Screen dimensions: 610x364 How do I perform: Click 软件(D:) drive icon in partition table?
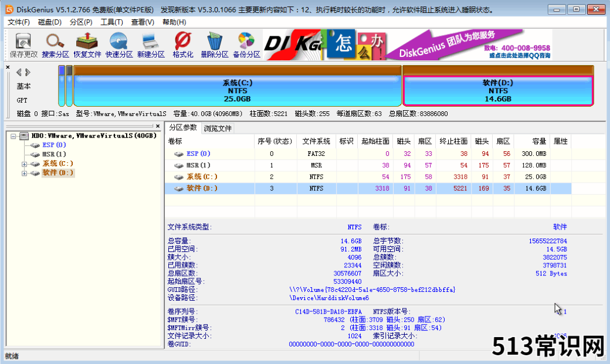point(178,189)
